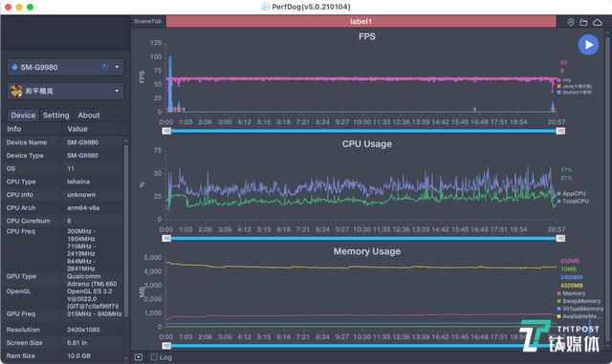Click the panel toggle icon beside Log
612x364 pixels.
coord(139,357)
